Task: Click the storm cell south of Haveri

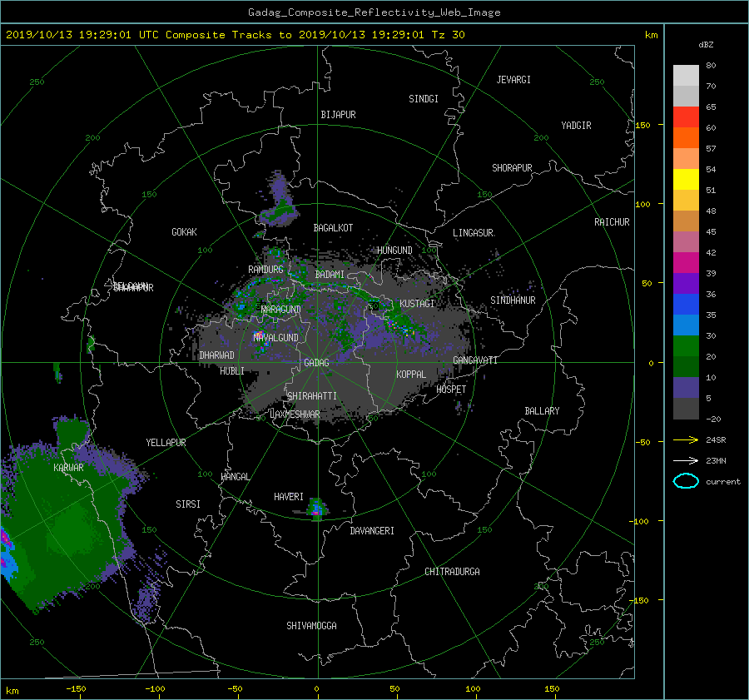Action: [316, 509]
